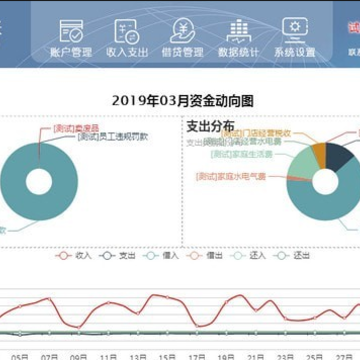The width and height of the screenshot is (360, 360).
Task: Toggle the 借入 series in legend
Action: pyautogui.click(x=161, y=256)
